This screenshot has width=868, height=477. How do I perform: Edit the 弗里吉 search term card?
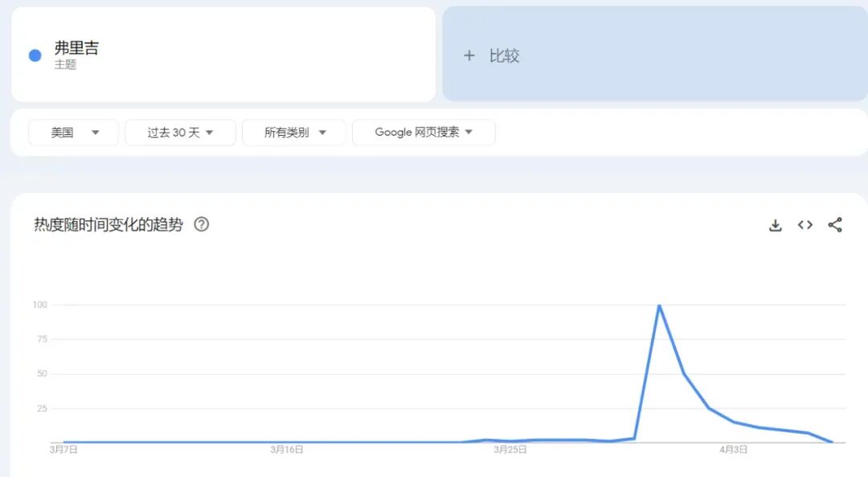point(223,54)
